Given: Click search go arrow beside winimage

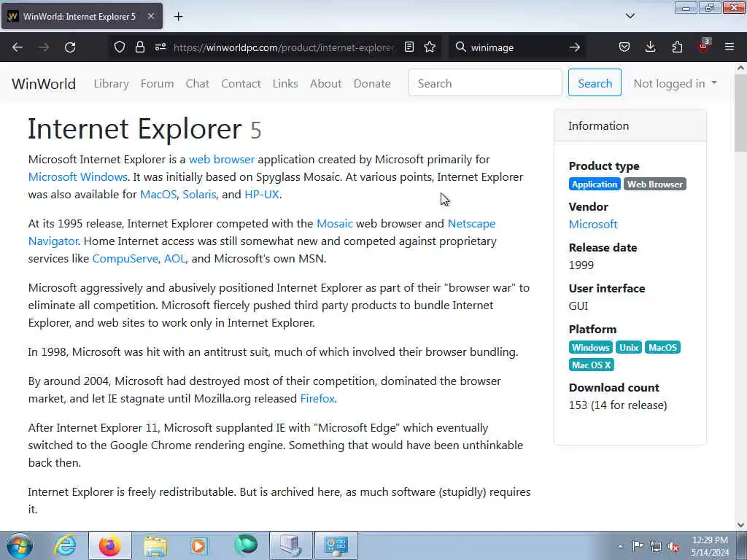Looking at the screenshot, I should tap(575, 47).
